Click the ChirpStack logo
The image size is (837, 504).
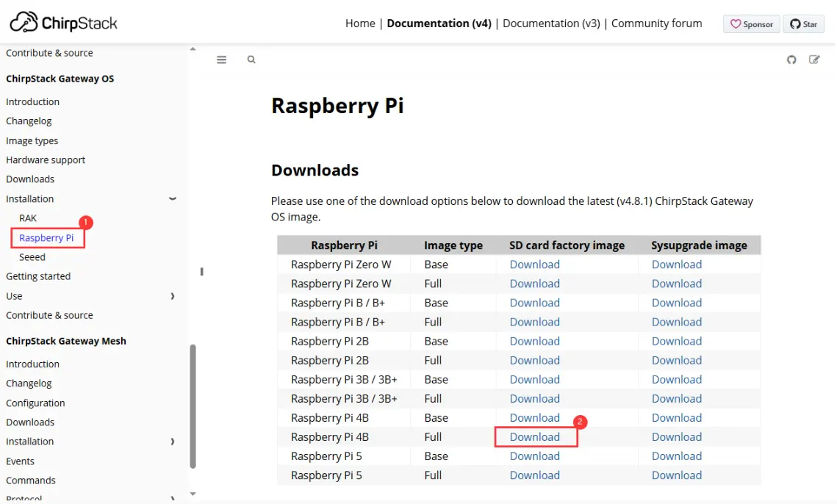(x=63, y=23)
